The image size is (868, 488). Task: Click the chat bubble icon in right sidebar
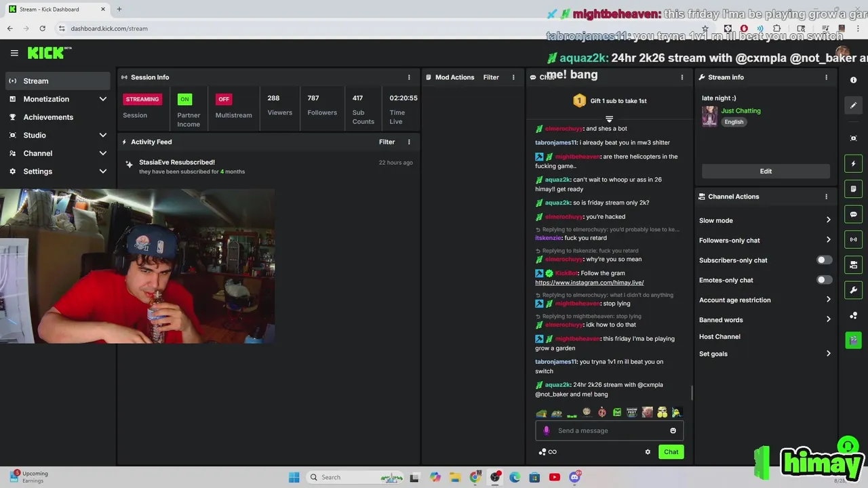(x=853, y=214)
